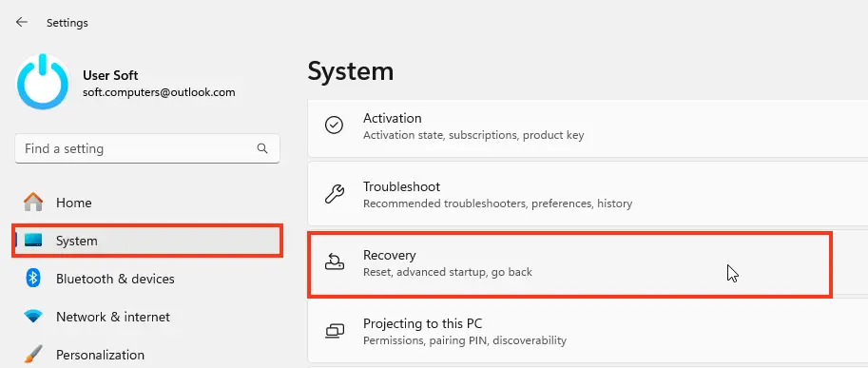The height and width of the screenshot is (368, 868).
Task: Click the Recovery drive icon
Action: [x=334, y=261]
